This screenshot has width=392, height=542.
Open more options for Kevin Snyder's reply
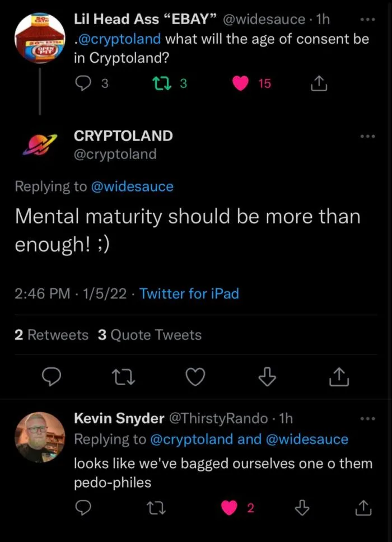[x=367, y=418]
